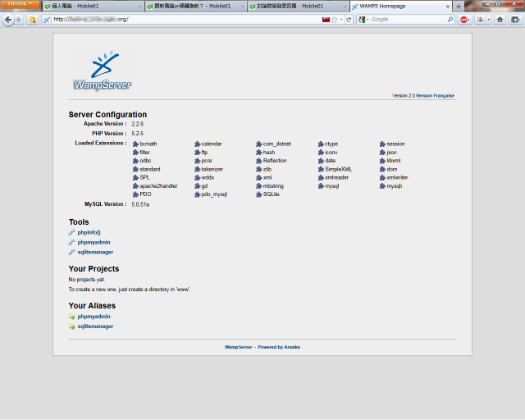
Task: Select the MySQL version value 5.0.51a
Action: tap(140, 204)
